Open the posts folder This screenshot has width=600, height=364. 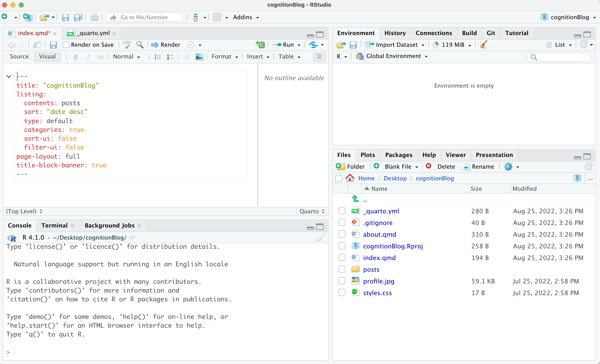point(371,269)
